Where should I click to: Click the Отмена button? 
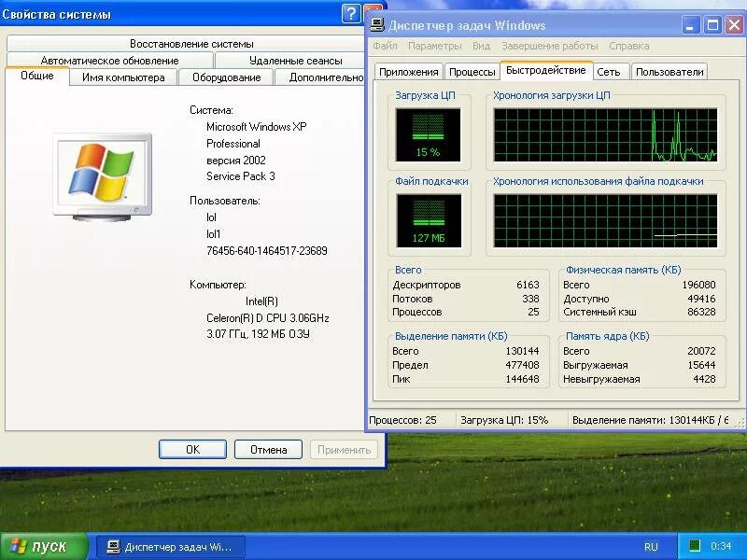(x=268, y=450)
